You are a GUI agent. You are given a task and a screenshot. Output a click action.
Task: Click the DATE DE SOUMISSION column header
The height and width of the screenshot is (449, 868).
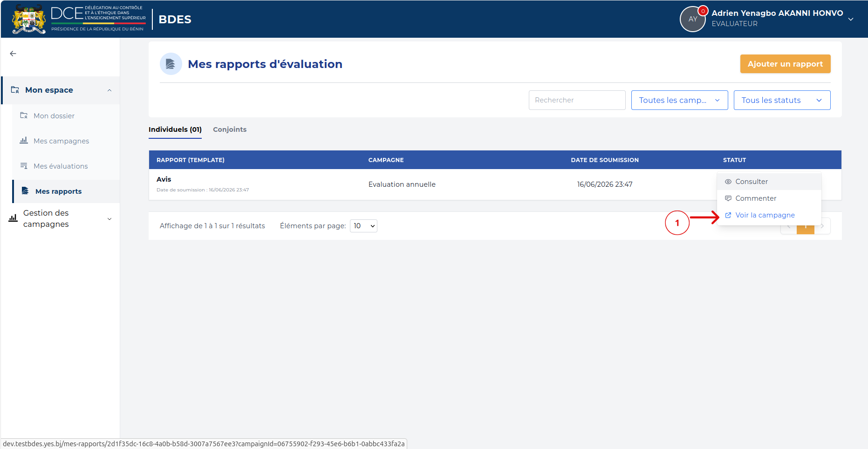click(605, 160)
